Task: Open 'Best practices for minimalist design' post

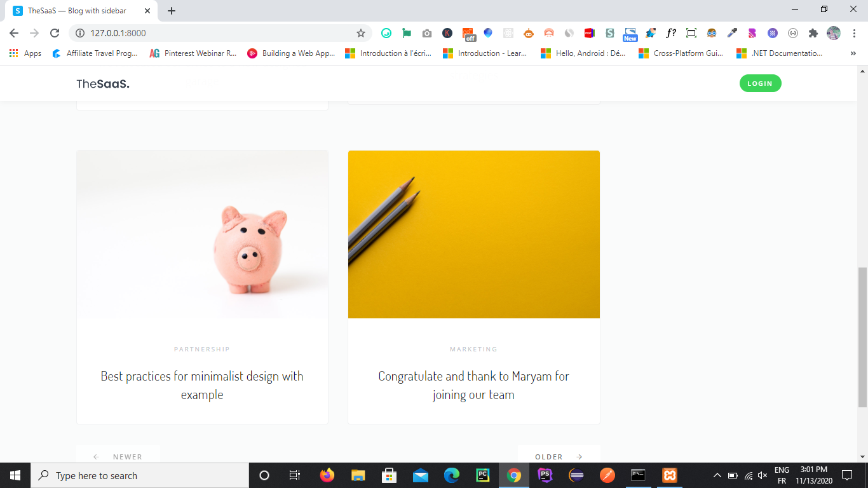Action: (202, 385)
